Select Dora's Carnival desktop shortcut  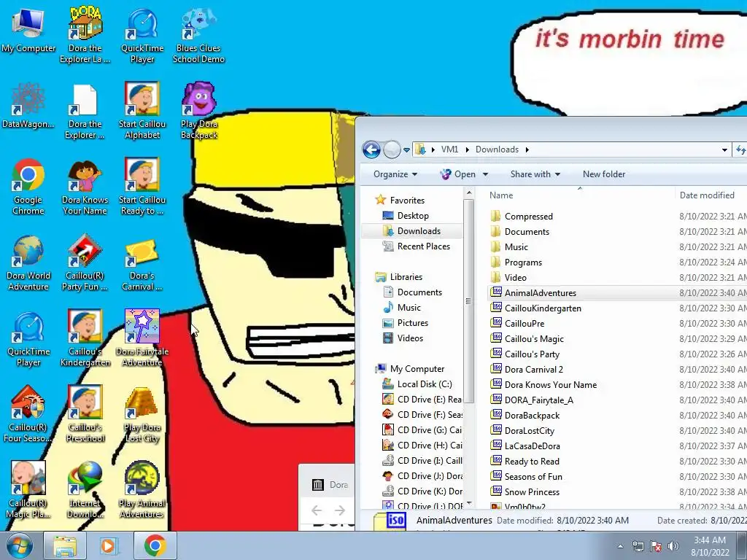tap(142, 262)
